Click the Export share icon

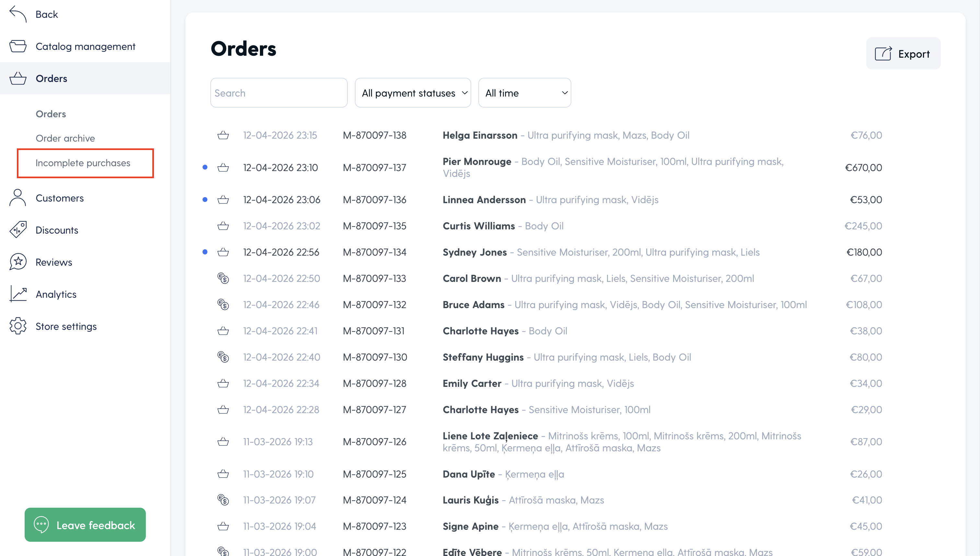coord(883,53)
